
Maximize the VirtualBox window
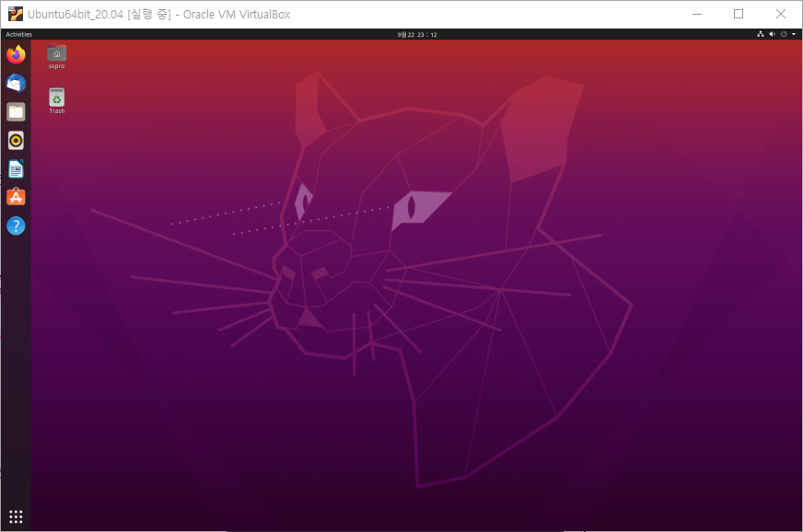coord(739,14)
